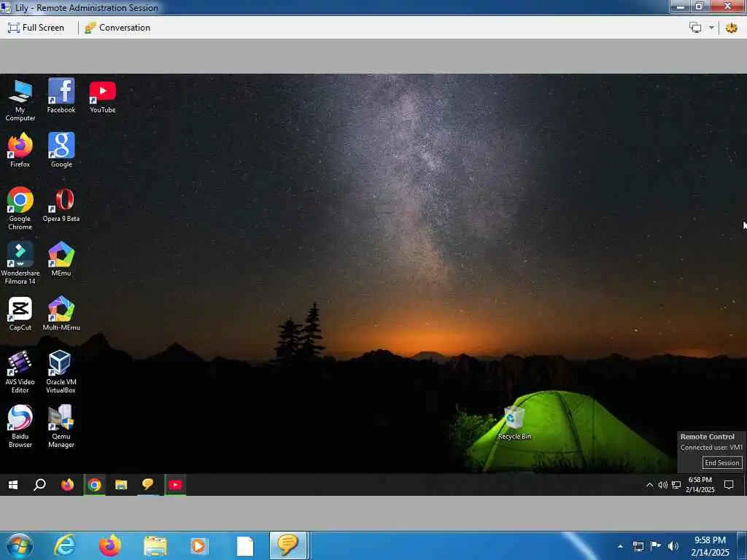747x560 pixels.
Task: Launch Google Chrome desktop icon
Action: click(x=20, y=209)
